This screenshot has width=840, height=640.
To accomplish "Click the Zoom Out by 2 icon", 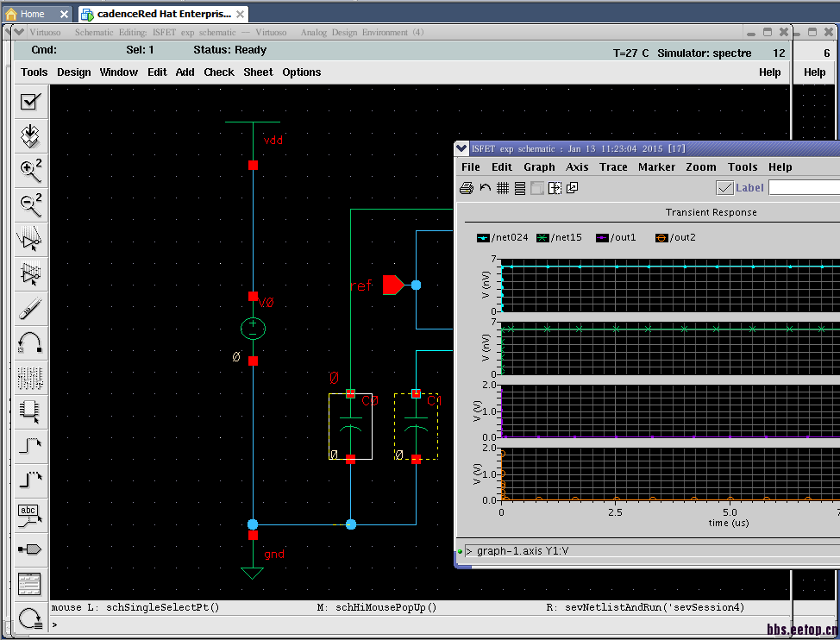I will point(31,204).
